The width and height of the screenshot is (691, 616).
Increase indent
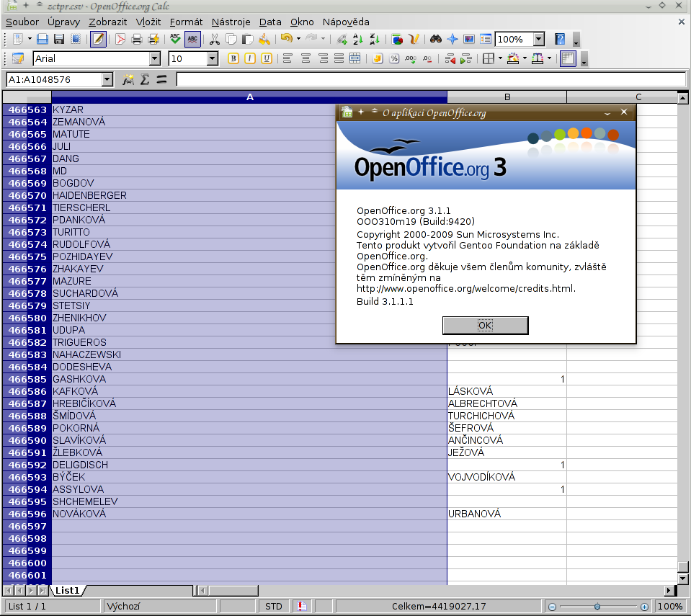click(466, 58)
